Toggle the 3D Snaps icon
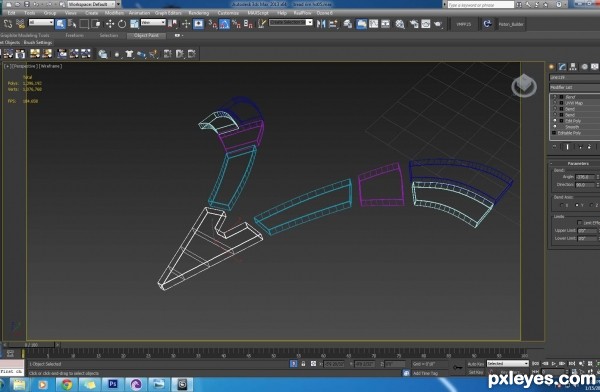 pos(212,24)
